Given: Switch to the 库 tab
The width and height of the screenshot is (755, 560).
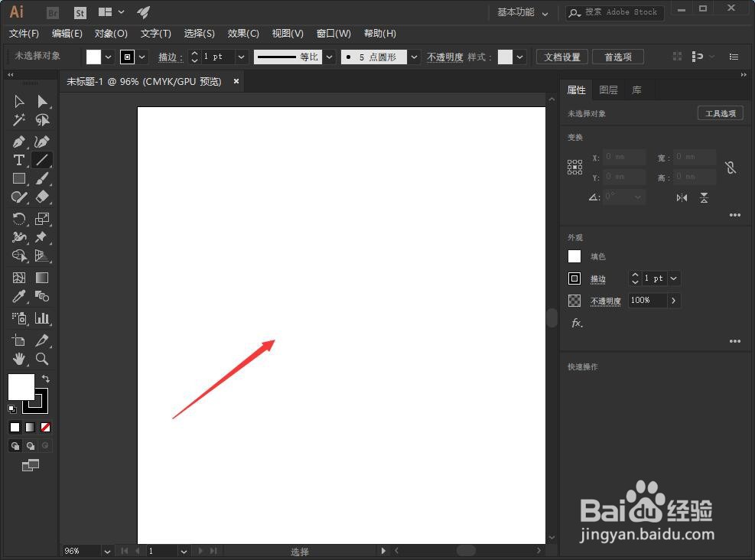Looking at the screenshot, I should point(636,90).
